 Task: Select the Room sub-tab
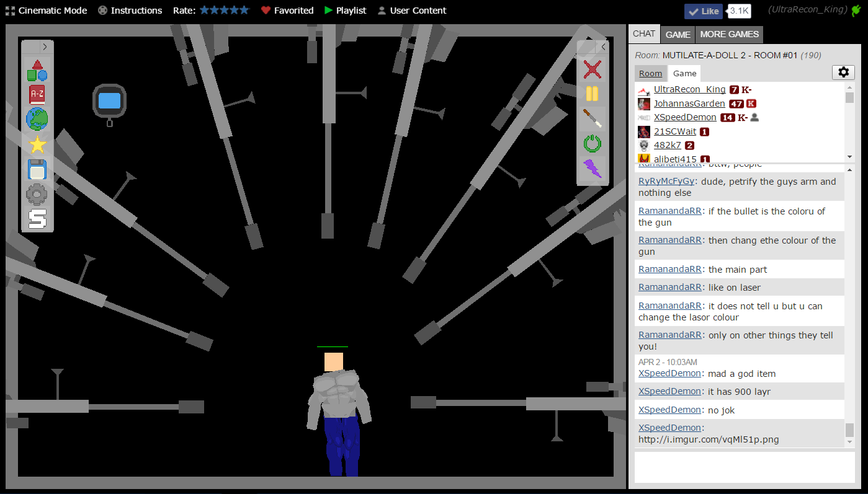[651, 73]
